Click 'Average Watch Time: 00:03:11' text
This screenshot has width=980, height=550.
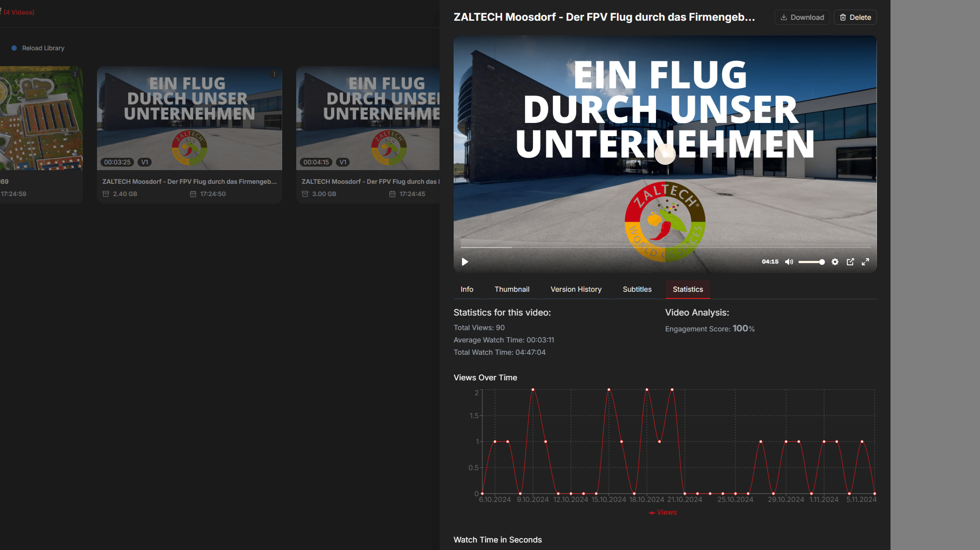(504, 340)
